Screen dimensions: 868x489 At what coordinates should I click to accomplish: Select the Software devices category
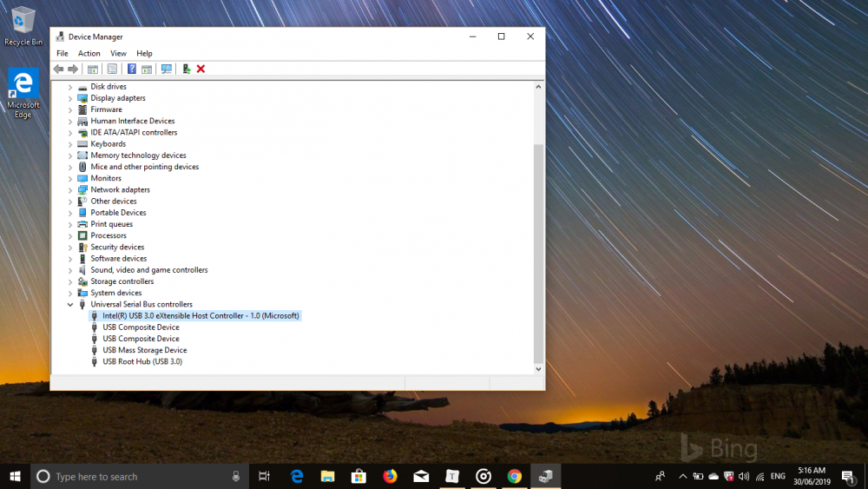coord(118,259)
